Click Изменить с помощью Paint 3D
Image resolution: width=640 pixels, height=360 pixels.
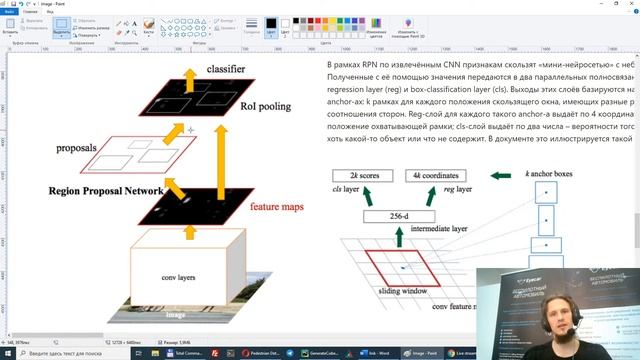[x=408, y=27]
